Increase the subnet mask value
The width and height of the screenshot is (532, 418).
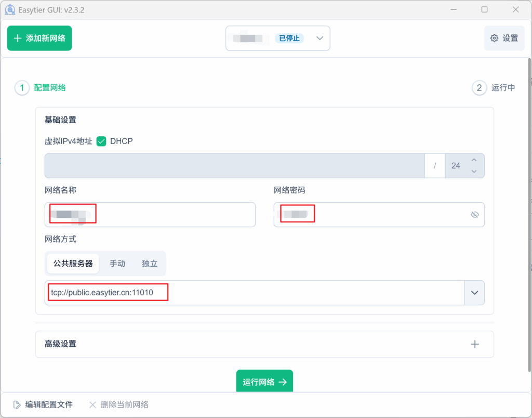click(474, 160)
